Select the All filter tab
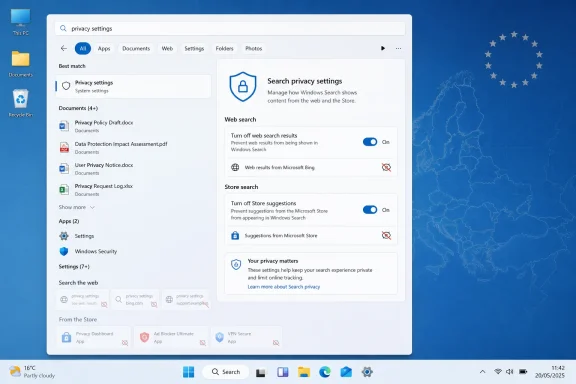Screen dimensions: 576x384 [83, 49]
